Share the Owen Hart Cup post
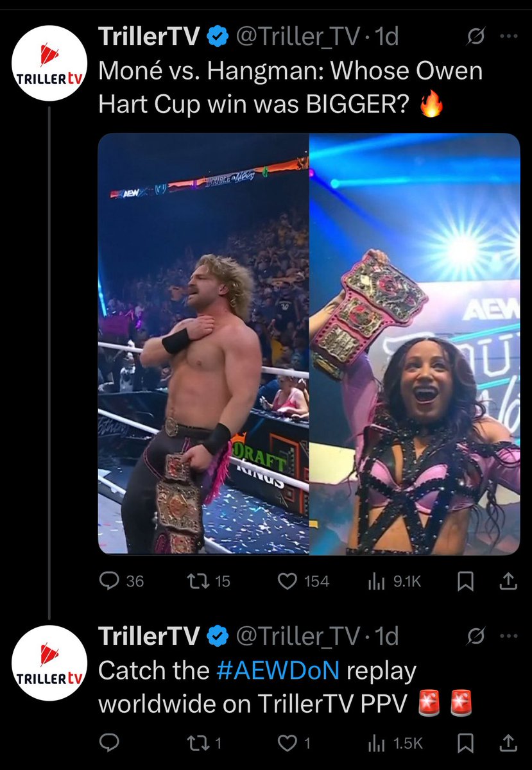Viewport: 532px width, 770px height. point(508,581)
